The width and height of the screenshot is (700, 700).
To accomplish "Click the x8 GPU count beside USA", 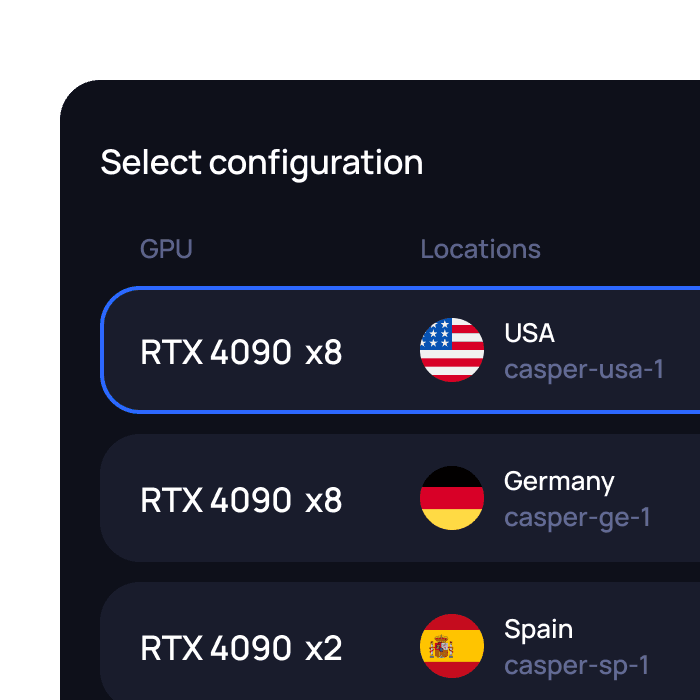I will click(x=324, y=352).
